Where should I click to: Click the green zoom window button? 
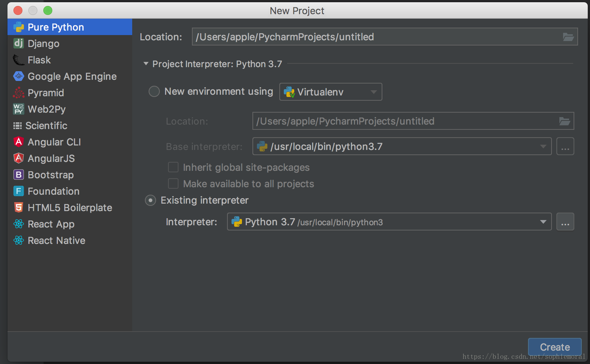pyautogui.click(x=48, y=10)
